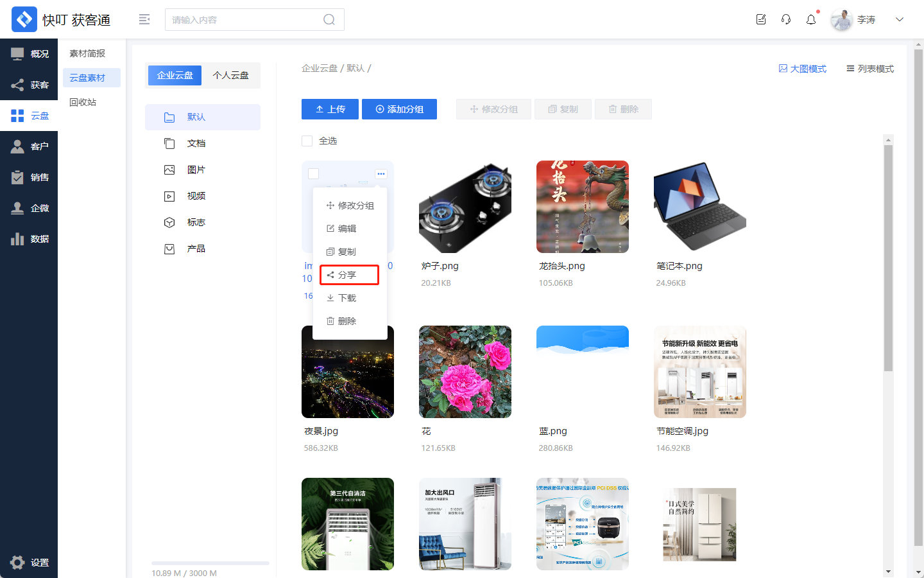
Task: Click the 复制 toolbar button
Action: click(563, 109)
